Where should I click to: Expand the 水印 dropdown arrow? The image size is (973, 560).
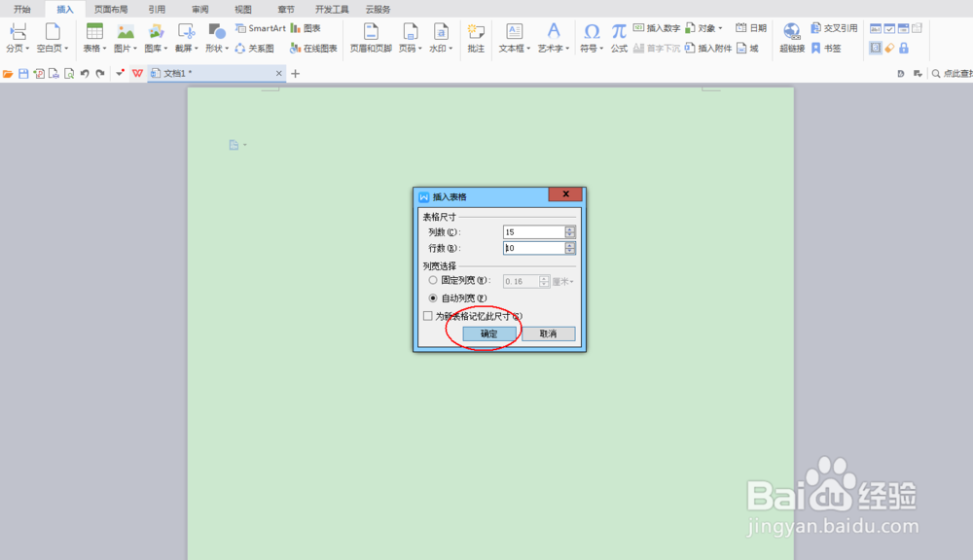coord(450,49)
